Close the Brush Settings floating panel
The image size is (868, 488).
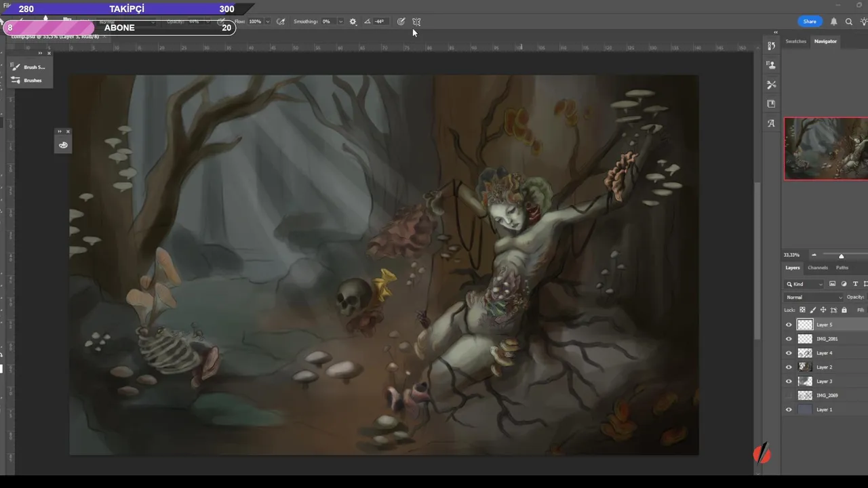49,53
